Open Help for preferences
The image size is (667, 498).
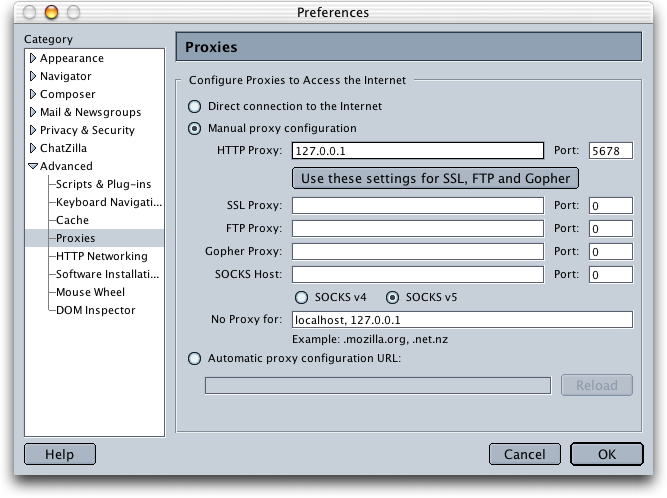(60, 454)
